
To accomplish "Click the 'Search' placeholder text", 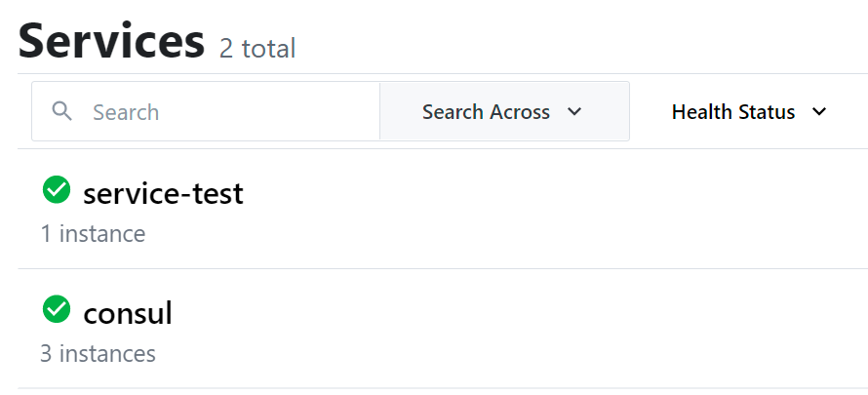I will (x=126, y=112).
